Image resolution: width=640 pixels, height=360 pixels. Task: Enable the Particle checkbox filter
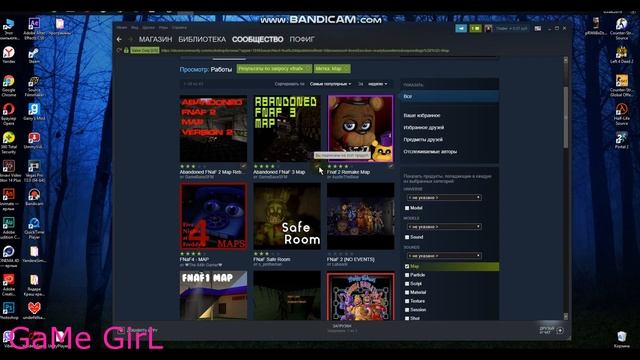(407, 275)
